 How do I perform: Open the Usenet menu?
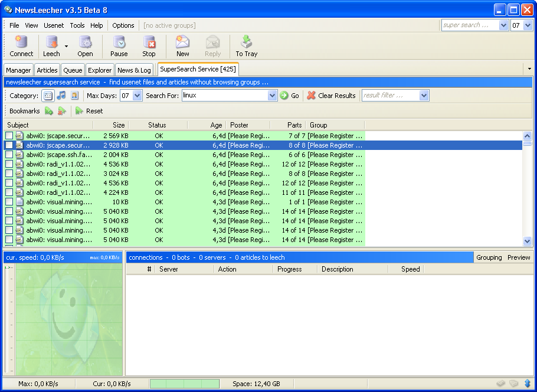54,25
